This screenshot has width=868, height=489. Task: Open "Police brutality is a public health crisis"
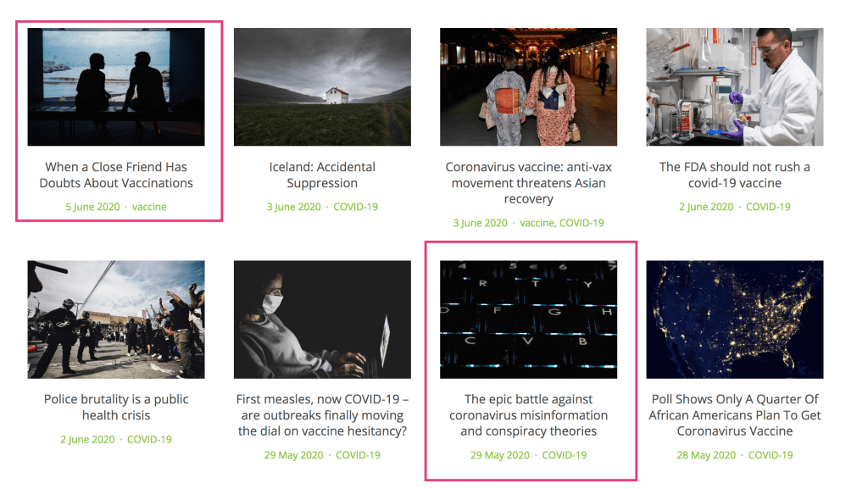click(116, 408)
